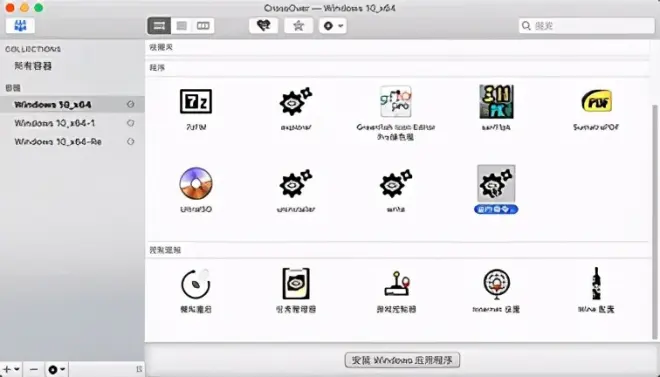Open the gear action dropdown in the toolbar
This screenshot has width=660, height=377.
tap(333, 26)
